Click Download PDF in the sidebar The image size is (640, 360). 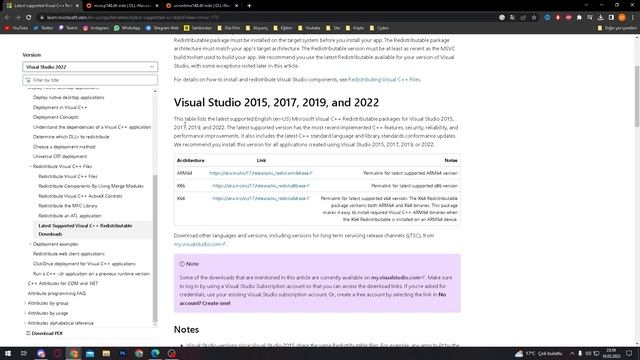pyautogui.click(x=44, y=333)
